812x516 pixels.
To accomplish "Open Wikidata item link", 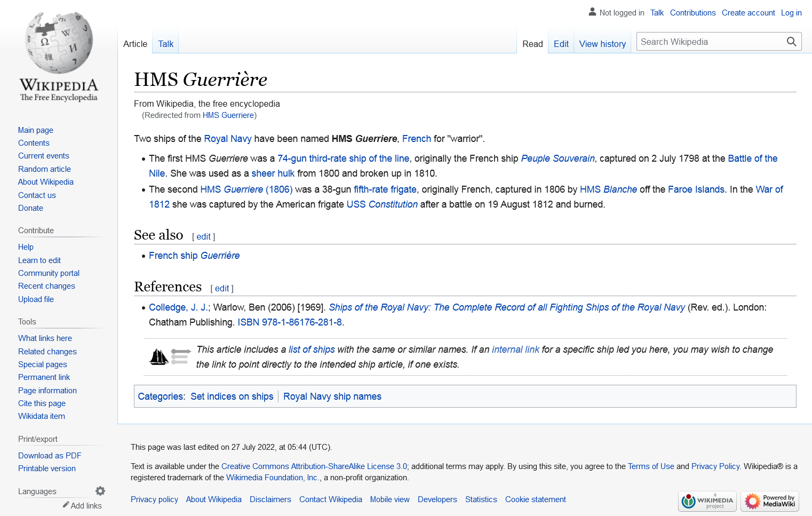I will 42,416.
